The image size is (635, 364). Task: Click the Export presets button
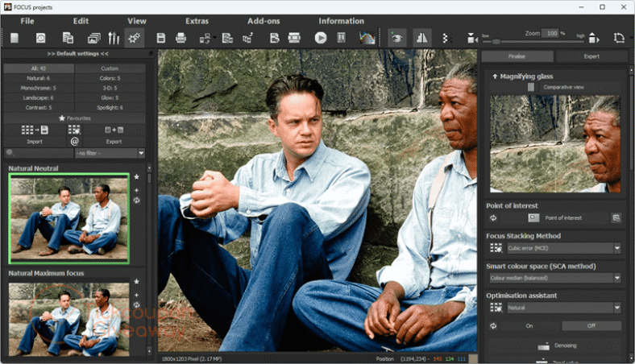pos(114,141)
